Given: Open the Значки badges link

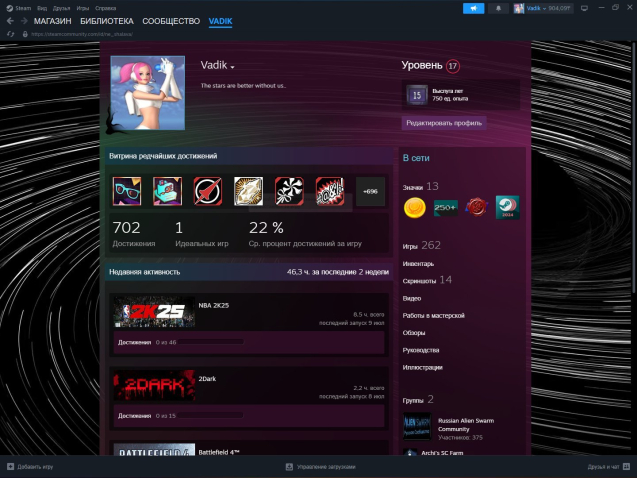Looking at the screenshot, I should (420, 187).
